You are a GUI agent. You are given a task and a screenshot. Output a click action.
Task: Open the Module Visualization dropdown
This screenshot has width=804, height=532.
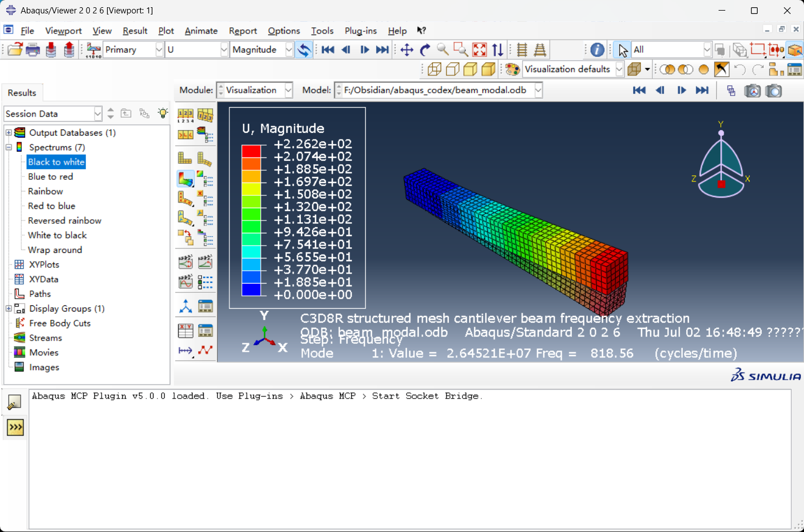[x=289, y=90]
